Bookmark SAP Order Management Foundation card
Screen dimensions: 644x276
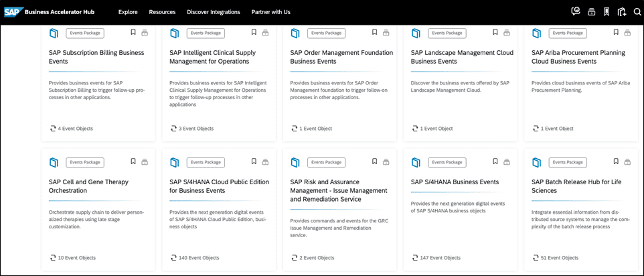coord(375,32)
